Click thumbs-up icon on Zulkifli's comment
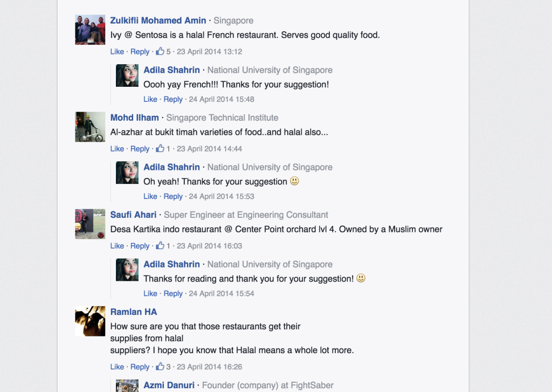Viewport: 552px width, 392px height. click(x=160, y=51)
